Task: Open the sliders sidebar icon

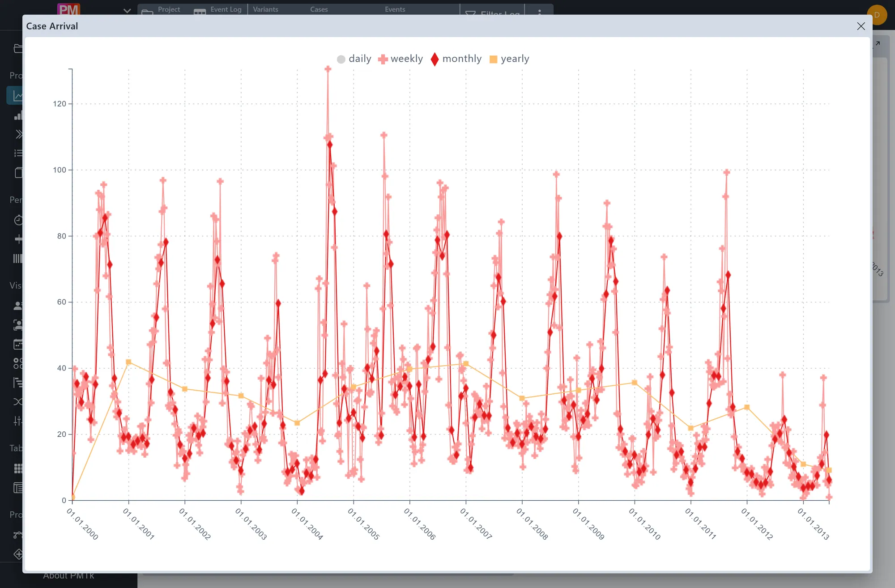Action: click(18, 421)
